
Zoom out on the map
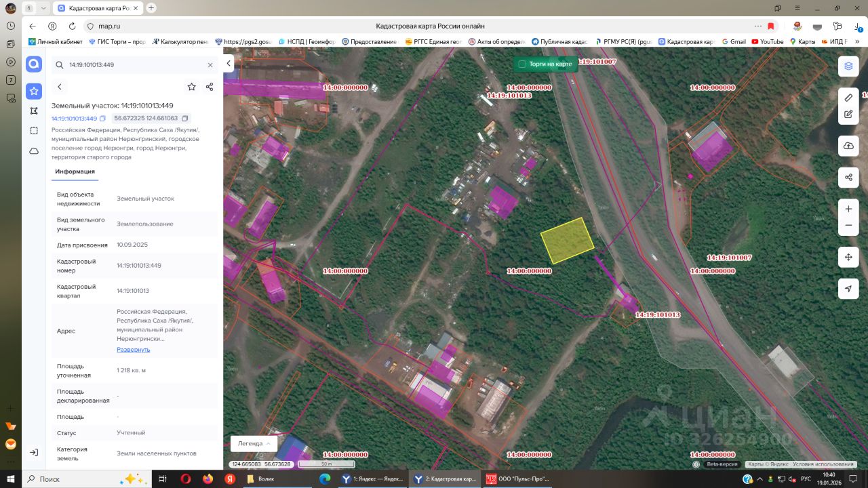(848, 226)
